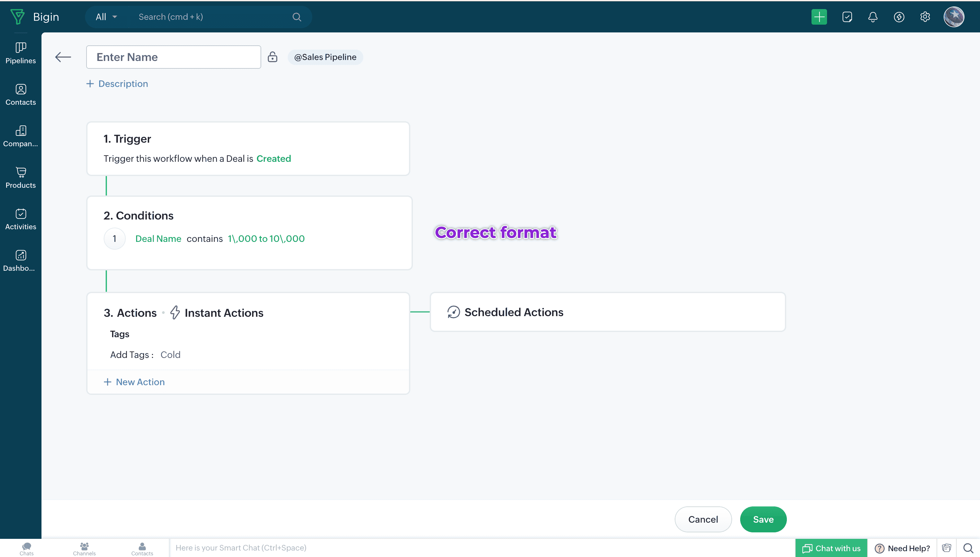Screen dimensions: 980x557
Task: Click the green plus quick-create icon
Action: (x=819, y=17)
